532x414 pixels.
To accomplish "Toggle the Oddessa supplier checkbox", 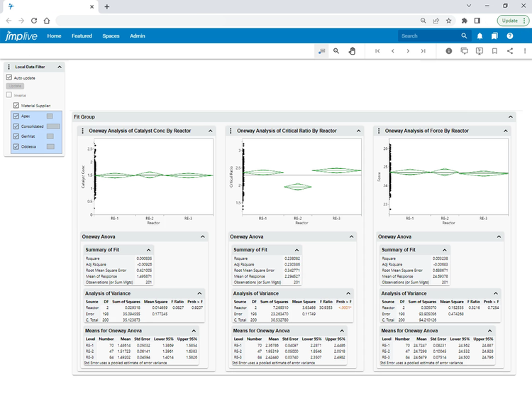I will [x=16, y=146].
